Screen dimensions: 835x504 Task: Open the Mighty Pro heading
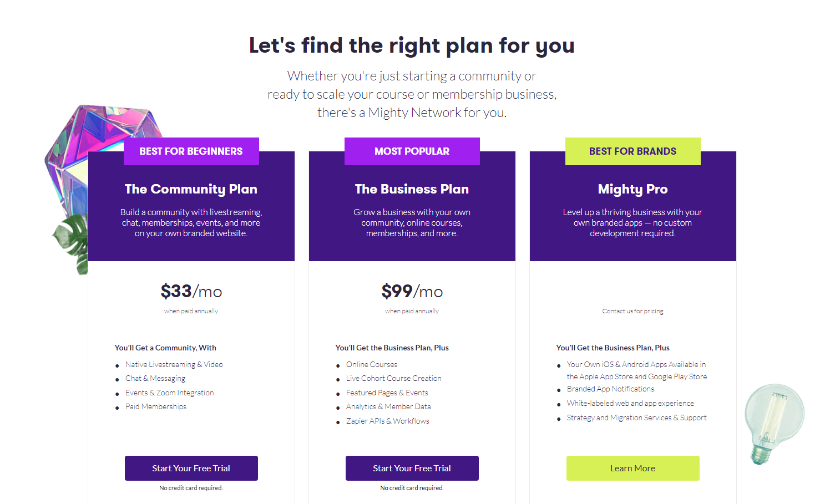tap(632, 189)
